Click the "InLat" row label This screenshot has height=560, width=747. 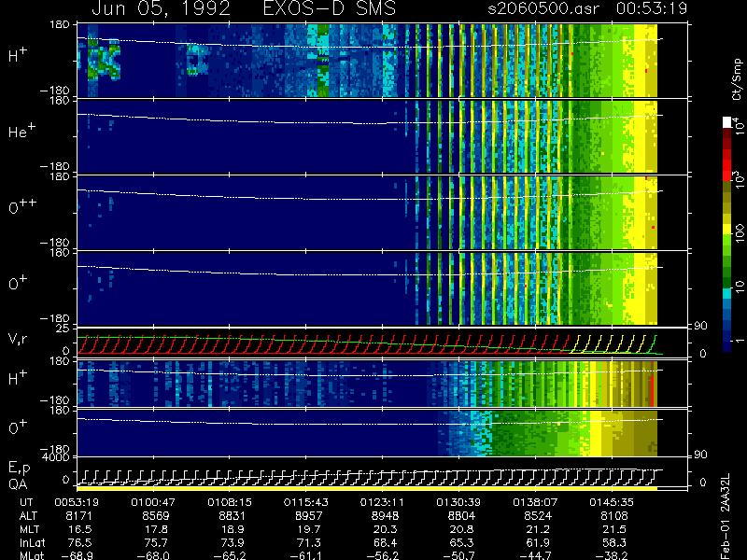point(33,542)
